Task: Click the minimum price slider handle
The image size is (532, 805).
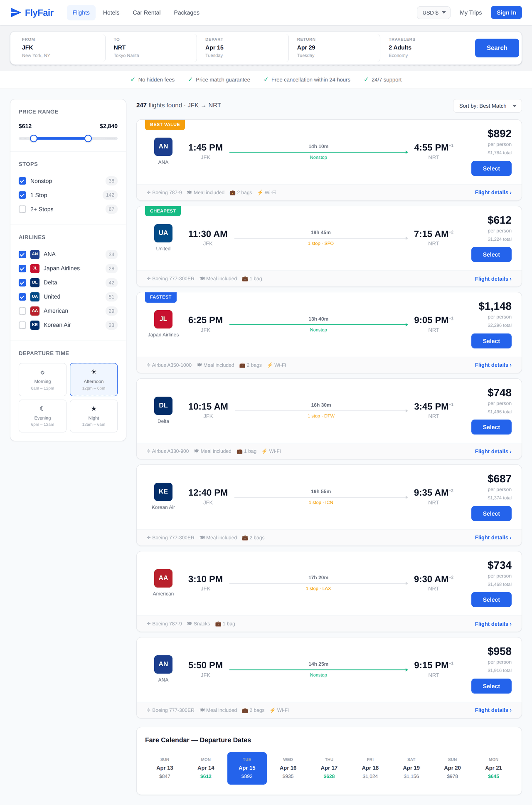Action: 34,138
